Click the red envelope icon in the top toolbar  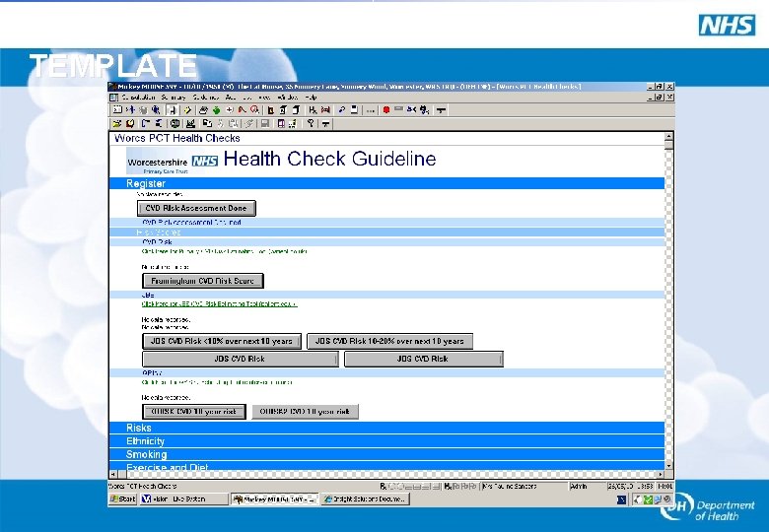coord(325,109)
